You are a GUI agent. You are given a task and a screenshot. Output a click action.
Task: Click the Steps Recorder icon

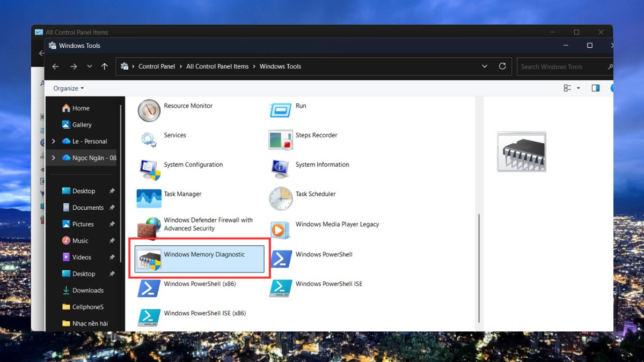281,139
